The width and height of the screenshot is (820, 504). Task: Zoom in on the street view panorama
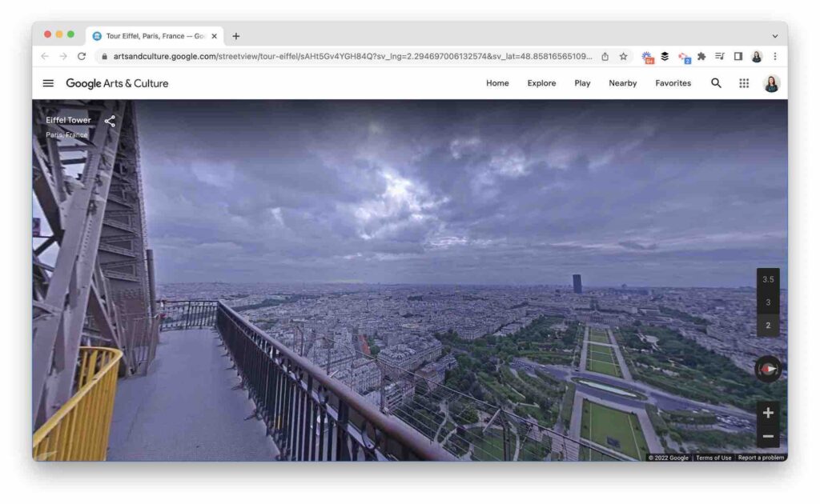pyautogui.click(x=766, y=412)
